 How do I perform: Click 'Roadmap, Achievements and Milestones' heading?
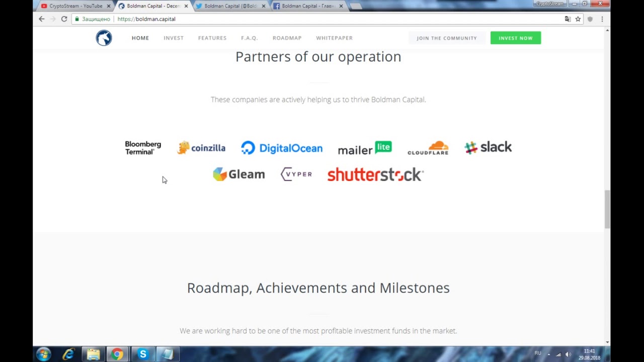click(318, 288)
